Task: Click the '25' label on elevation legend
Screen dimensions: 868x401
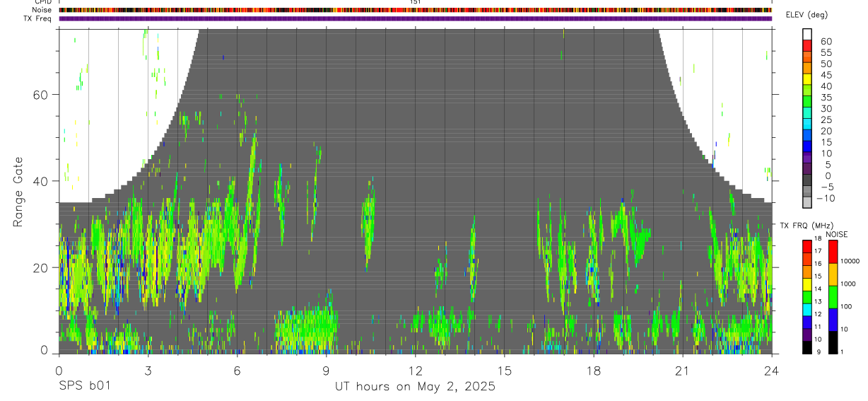Action: [826, 120]
